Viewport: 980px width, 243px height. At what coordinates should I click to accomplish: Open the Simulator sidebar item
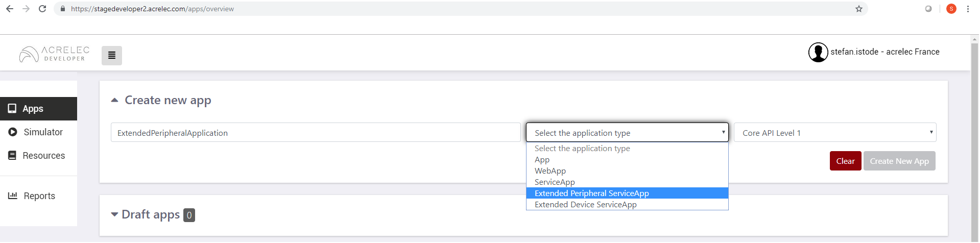[38, 132]
